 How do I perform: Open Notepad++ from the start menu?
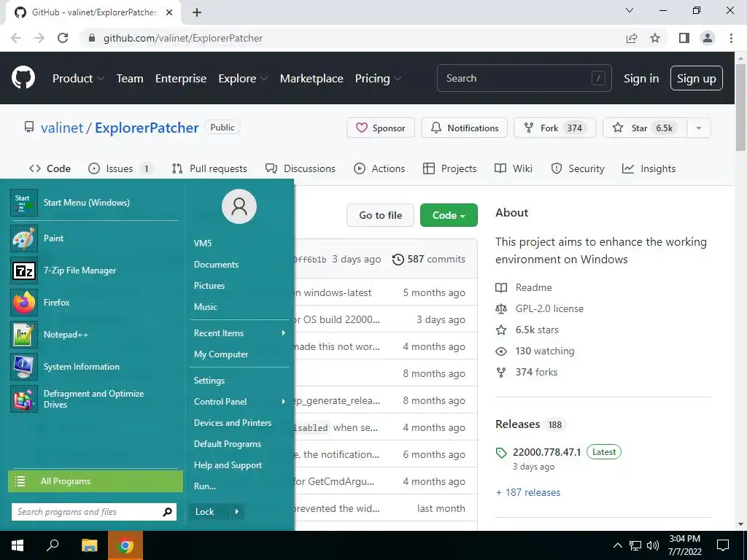click(x=24, y=334)
